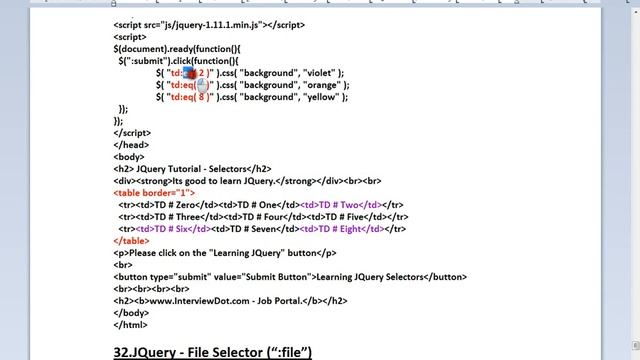Click the "Learning JQuery Selectors" button code line
640x360 pixels.
tap(290, 277)
